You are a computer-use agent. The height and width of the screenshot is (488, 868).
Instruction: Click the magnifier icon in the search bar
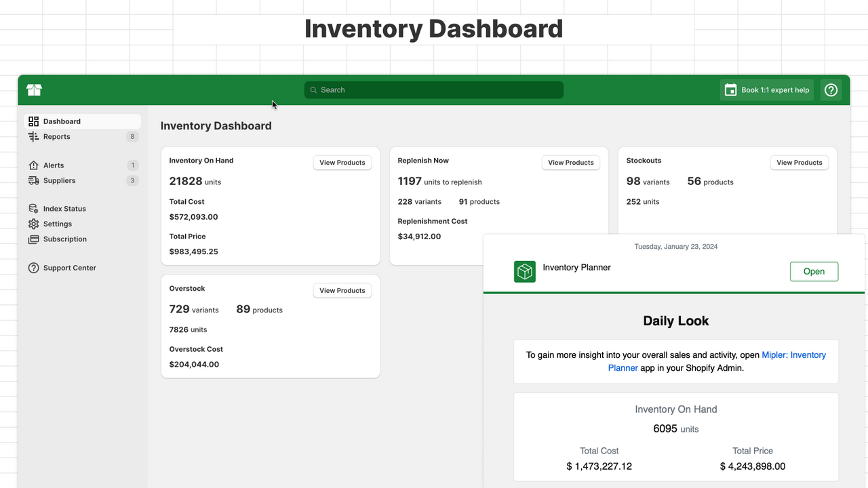click(x=313, y=90)
